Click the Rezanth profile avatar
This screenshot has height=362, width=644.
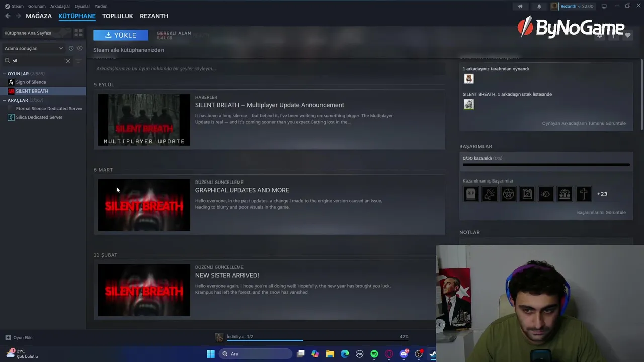point(554,6)
